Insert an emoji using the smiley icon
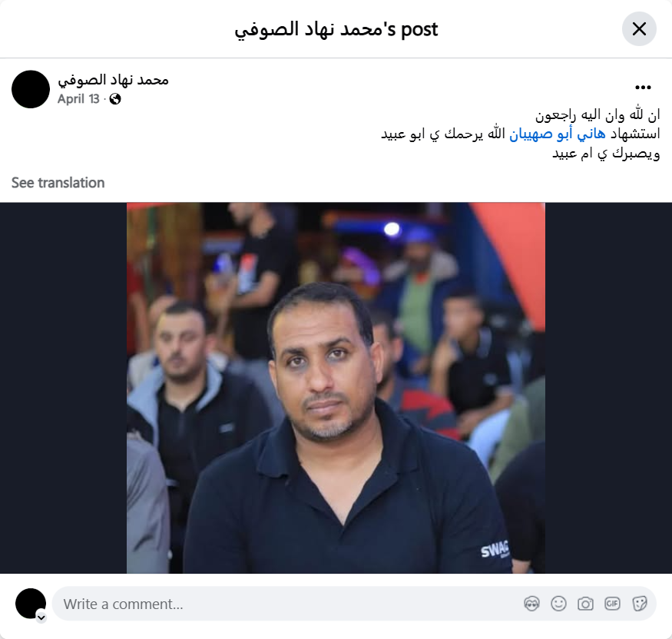This screenshot has width=672, height=639. pos(558,604)
